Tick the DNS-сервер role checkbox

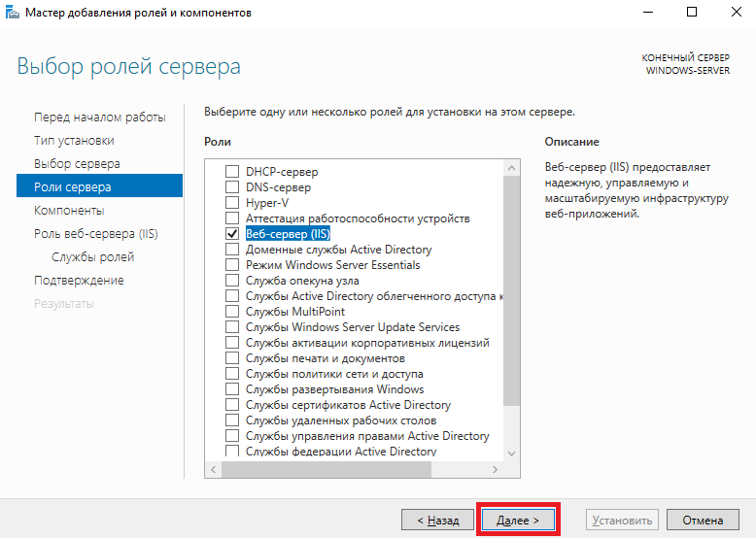(x=232, y=187)
